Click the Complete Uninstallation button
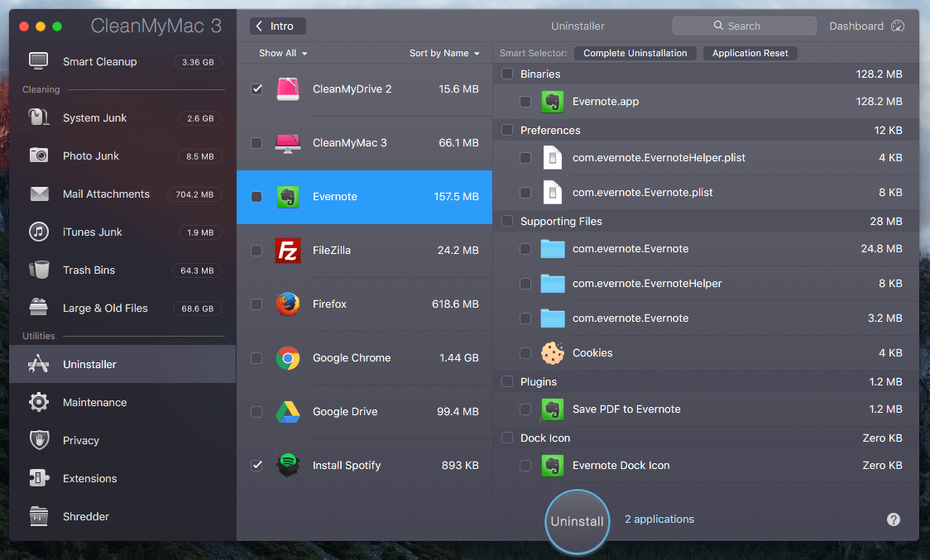The image size is (930, 560). (635, 53)
